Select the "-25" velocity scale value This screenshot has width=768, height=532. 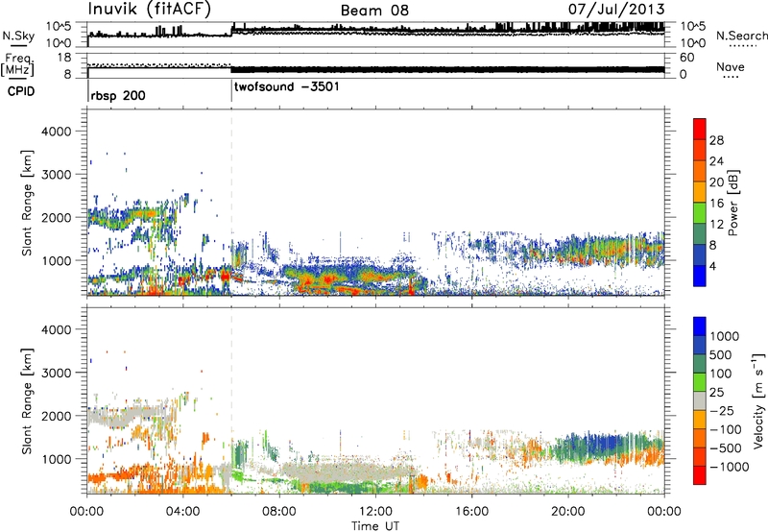coord(724,411)
